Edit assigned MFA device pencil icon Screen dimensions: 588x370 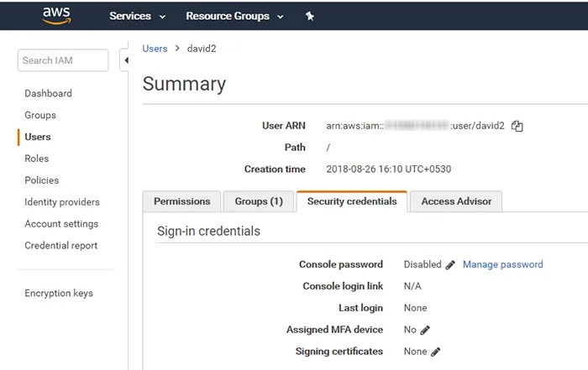click(x=425, y=330)
